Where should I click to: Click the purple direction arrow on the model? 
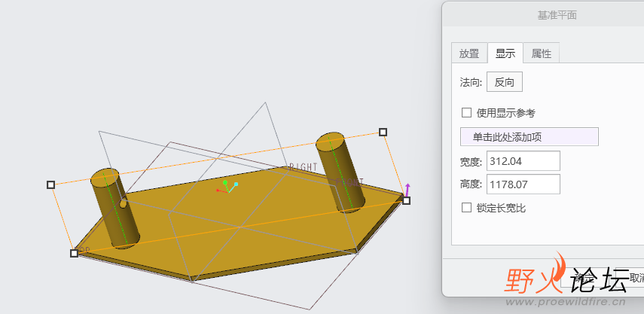click(x=407, y=190)
